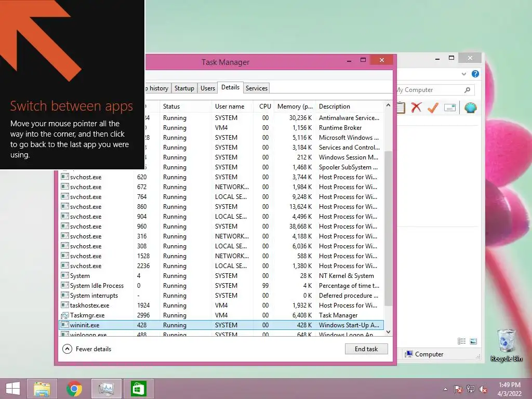Click CPU value 99 for System Idle Process

265,286
